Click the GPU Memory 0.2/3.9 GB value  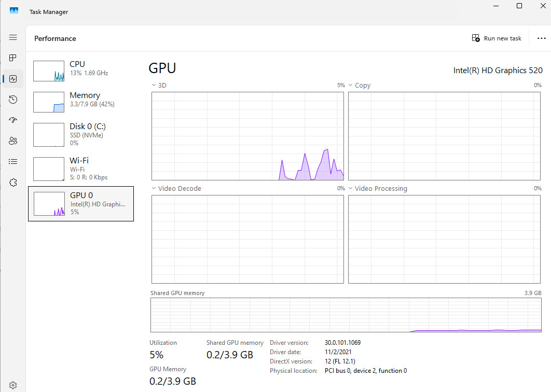click(x=173, y=382)
